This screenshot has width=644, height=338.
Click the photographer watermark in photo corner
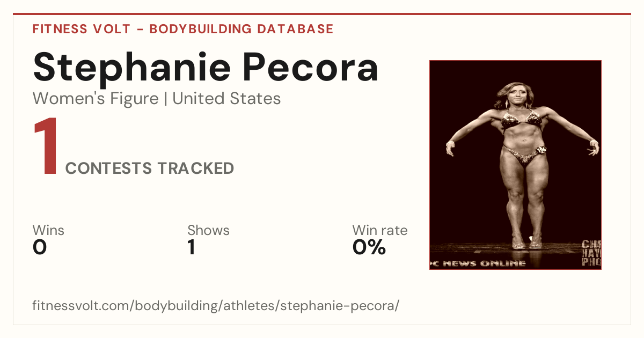[591, 253]
